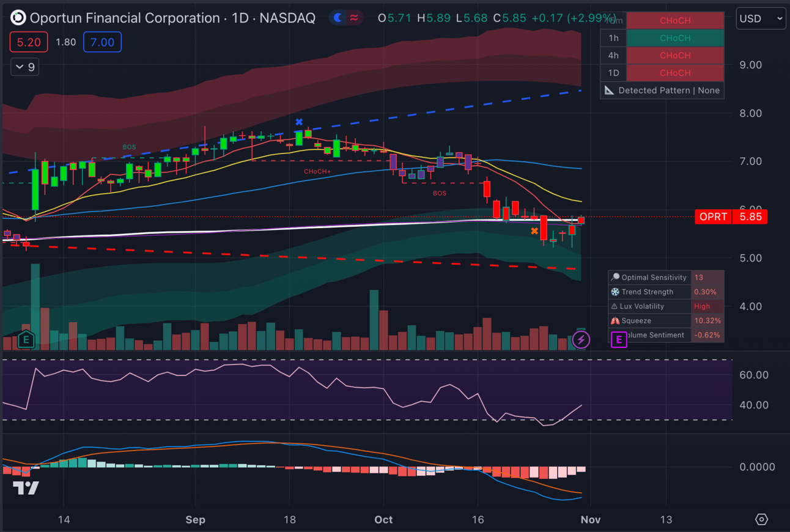The image size is (790, 532).
Task: Click the Oportun symbol logo icon
Action: coord(18,18)
